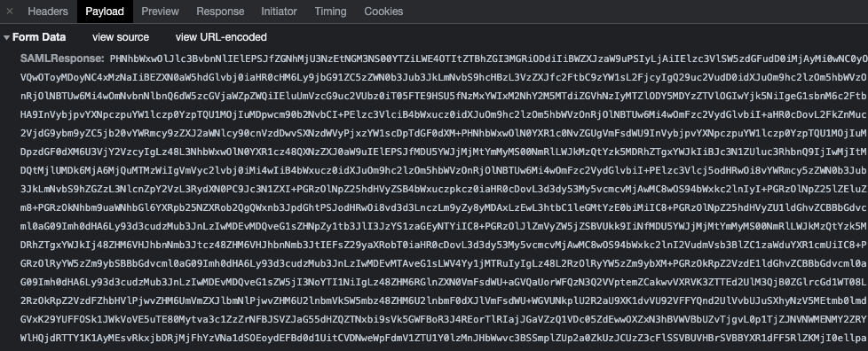Open the Preview tab
The width and height of the screenshot is (868, 351).
coord(160,11)
